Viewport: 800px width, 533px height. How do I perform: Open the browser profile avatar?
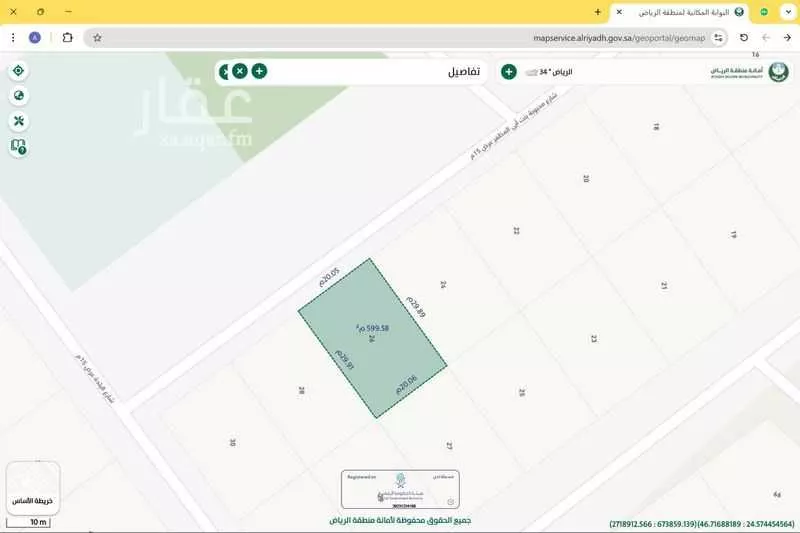[x=35, y=38]
